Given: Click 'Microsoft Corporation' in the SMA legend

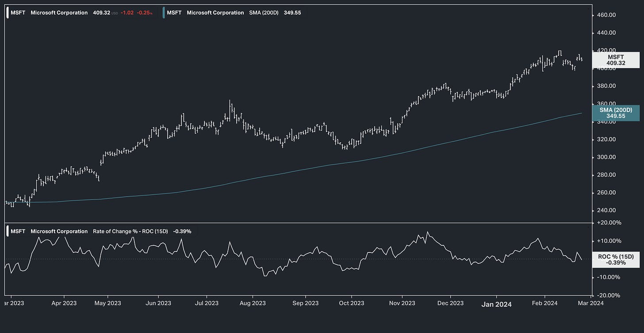Looking at the screenshot, I should pos(215,13).
